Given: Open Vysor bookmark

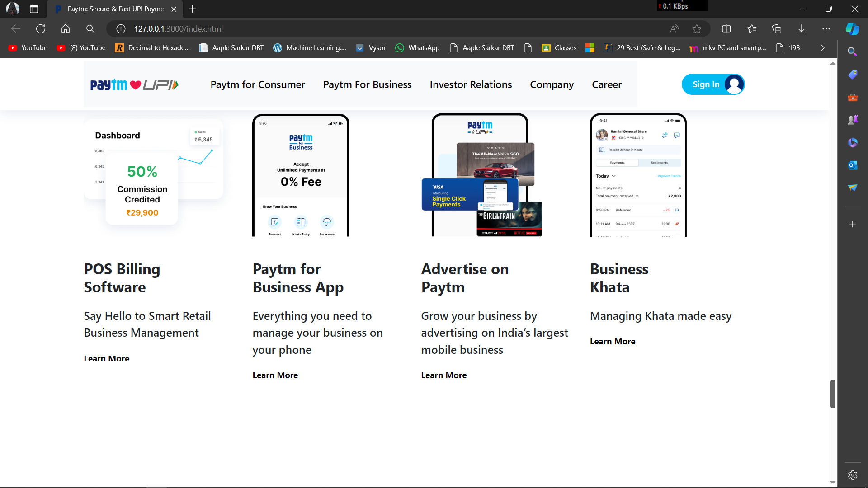Looking at the screenshot, I should pos(371,48).
